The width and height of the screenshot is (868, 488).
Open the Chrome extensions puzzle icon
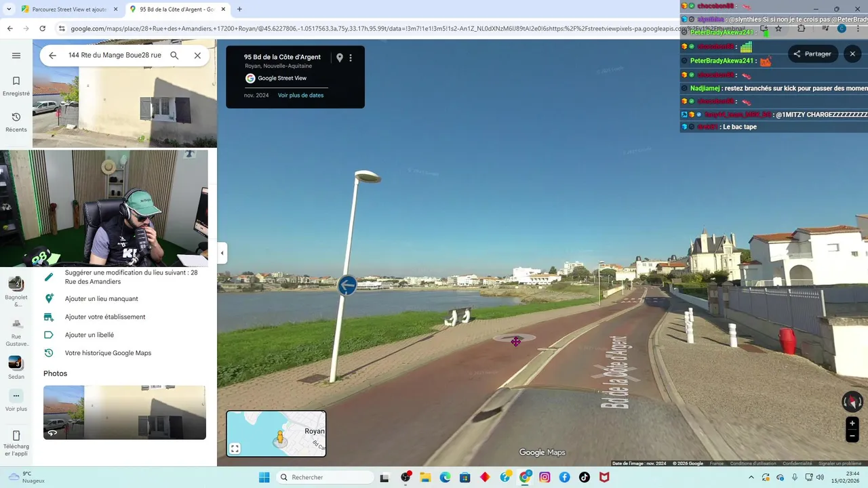[x=802, y=28]
